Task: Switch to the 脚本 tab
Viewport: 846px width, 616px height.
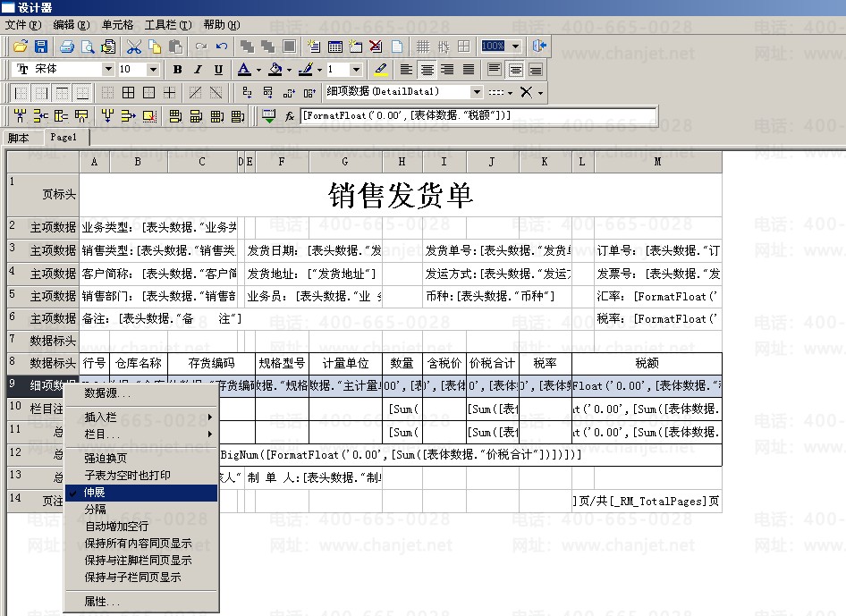Action: point(19,139)
